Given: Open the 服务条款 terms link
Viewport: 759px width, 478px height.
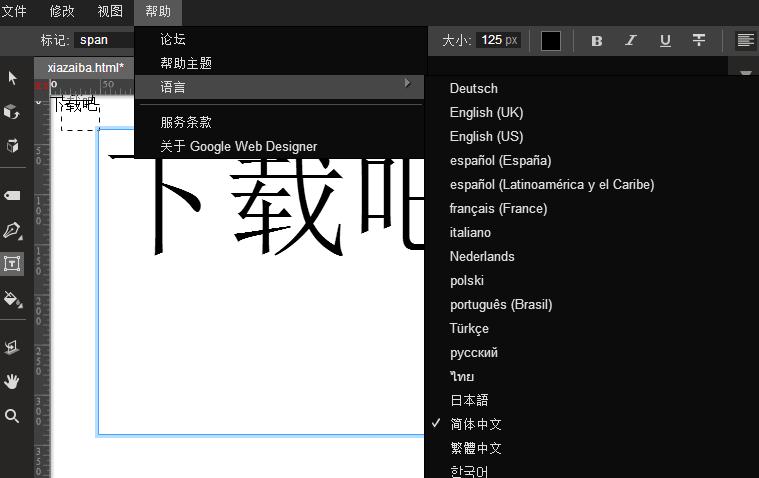Looking at the screenshot, I should 186,122.
